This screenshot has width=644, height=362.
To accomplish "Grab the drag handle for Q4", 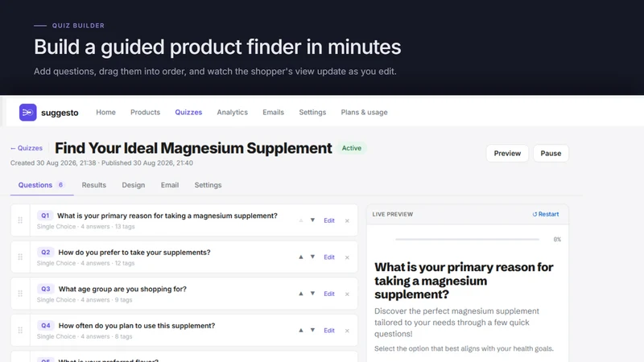I will click(20, 330).
